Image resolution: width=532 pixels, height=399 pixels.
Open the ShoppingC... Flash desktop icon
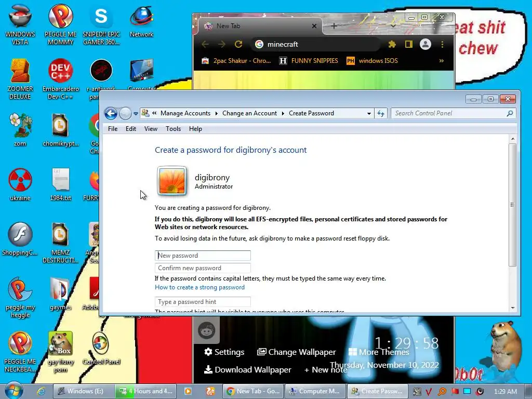pos(20,239)
